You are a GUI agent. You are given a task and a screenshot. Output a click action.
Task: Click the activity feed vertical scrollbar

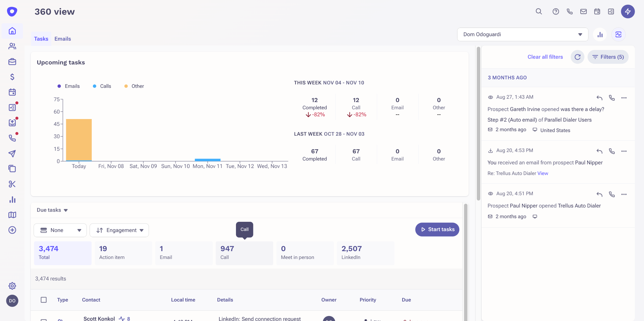coord(478,123)
